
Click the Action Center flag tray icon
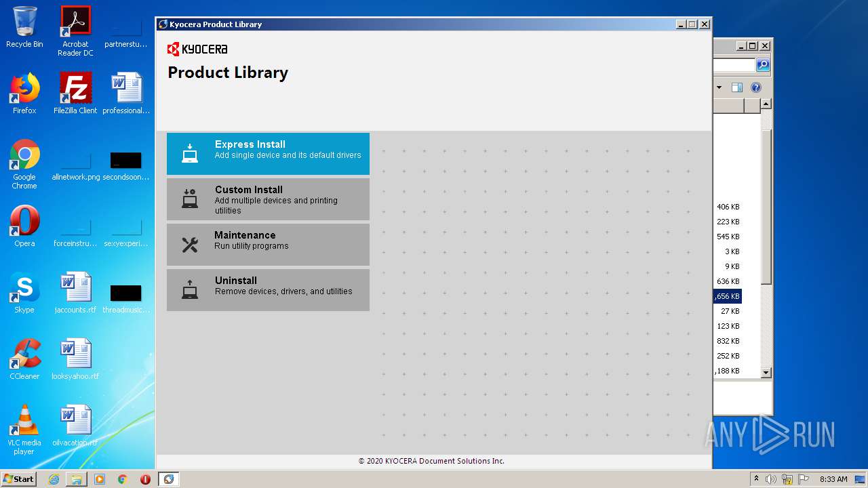click(804, 479)
